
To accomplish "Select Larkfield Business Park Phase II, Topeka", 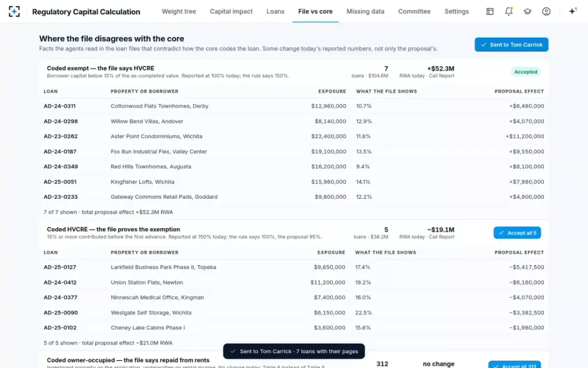I will (x=163, y=267).
